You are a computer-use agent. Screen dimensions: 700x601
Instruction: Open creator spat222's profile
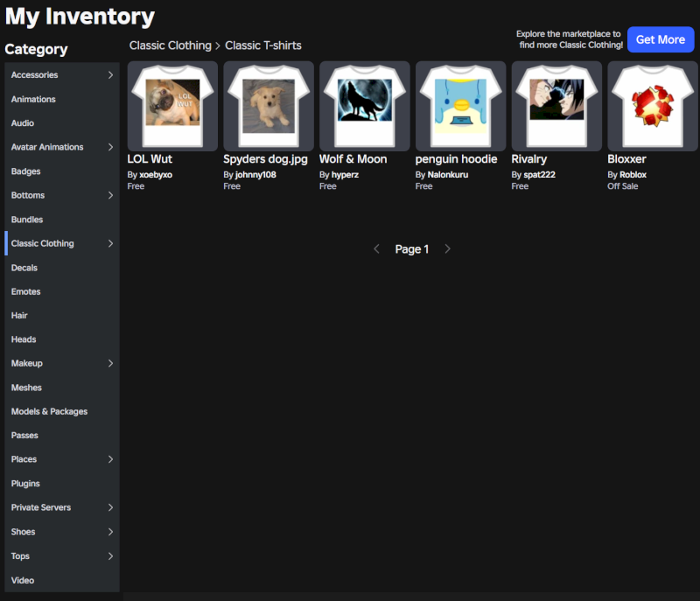click(x=539, y=175)
